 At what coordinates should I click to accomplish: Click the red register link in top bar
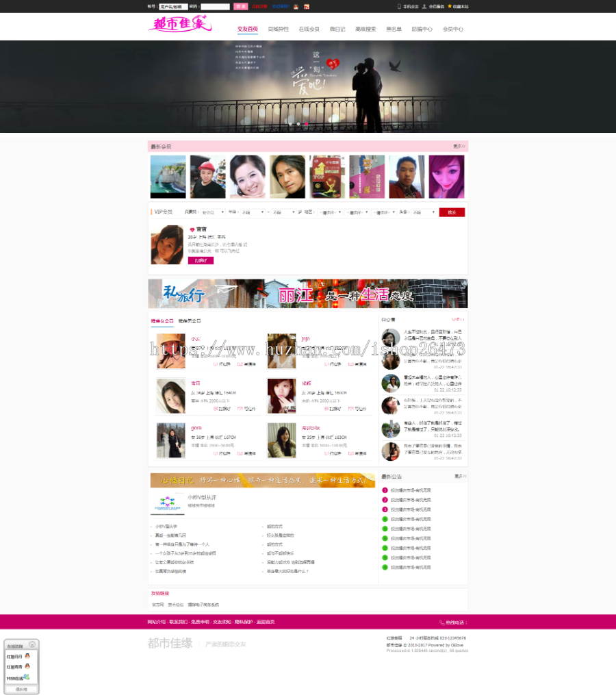point(259,7)
